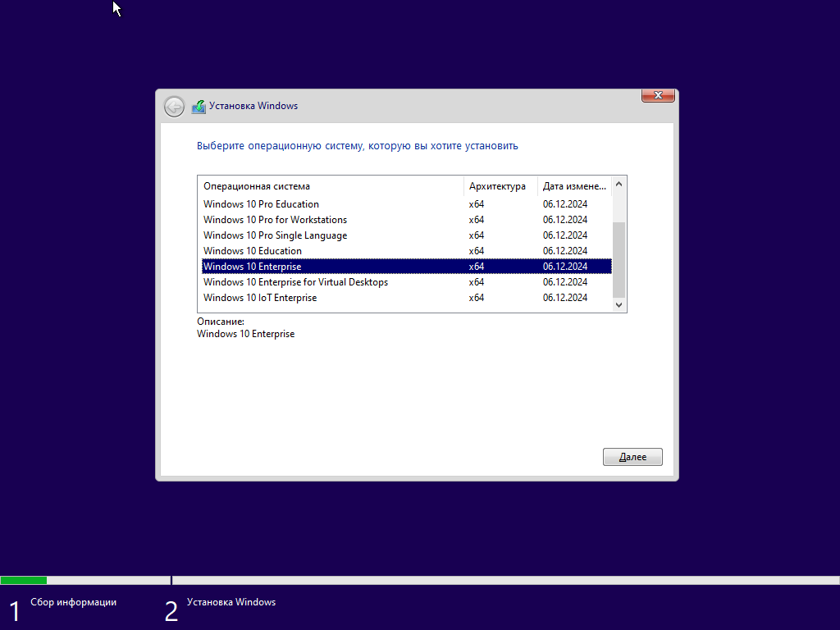Click the Архитектура column header
The height and width of the screenshot is (630, 840).
(x=500, y=186)
